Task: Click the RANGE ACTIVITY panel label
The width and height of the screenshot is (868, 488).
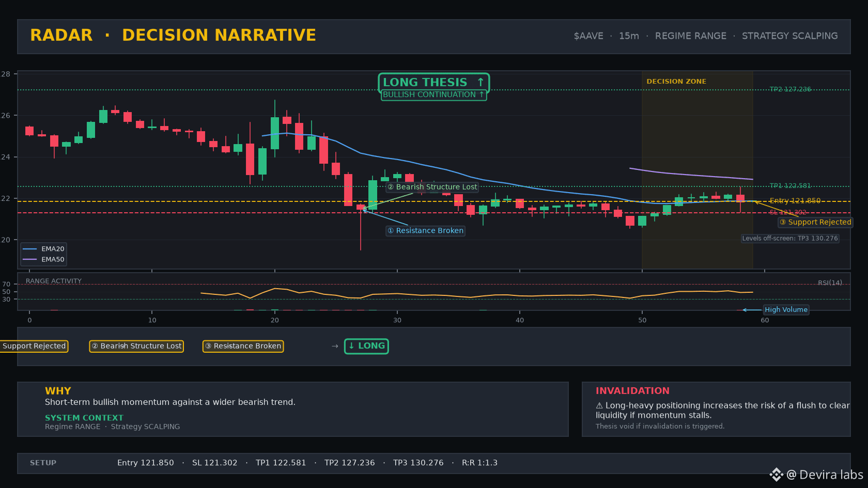Action: pyautogui.click(x=54, y=281)
